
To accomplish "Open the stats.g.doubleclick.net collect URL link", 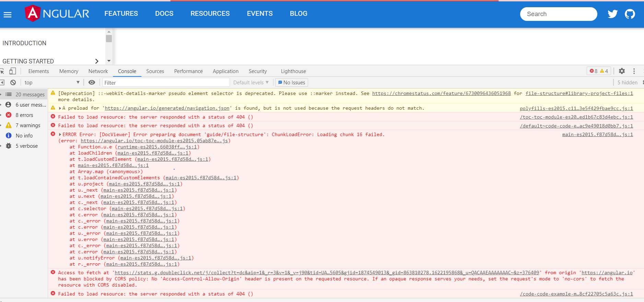I will 327,273.
